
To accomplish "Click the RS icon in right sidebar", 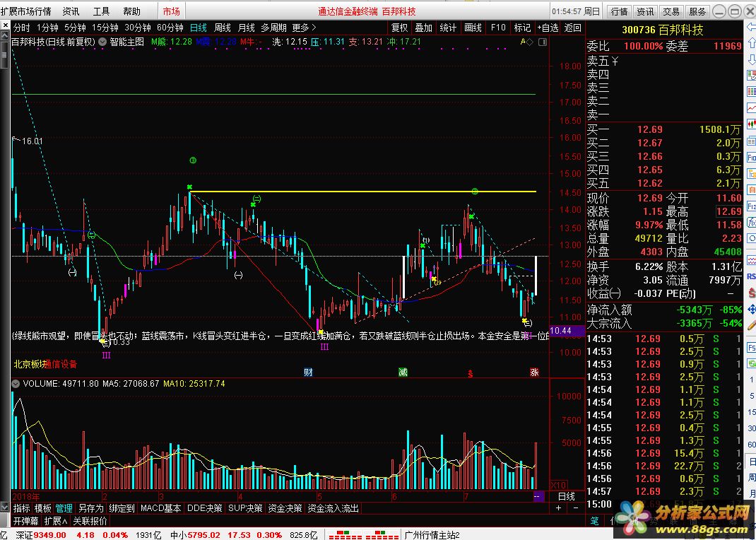I will pos(751,276).
